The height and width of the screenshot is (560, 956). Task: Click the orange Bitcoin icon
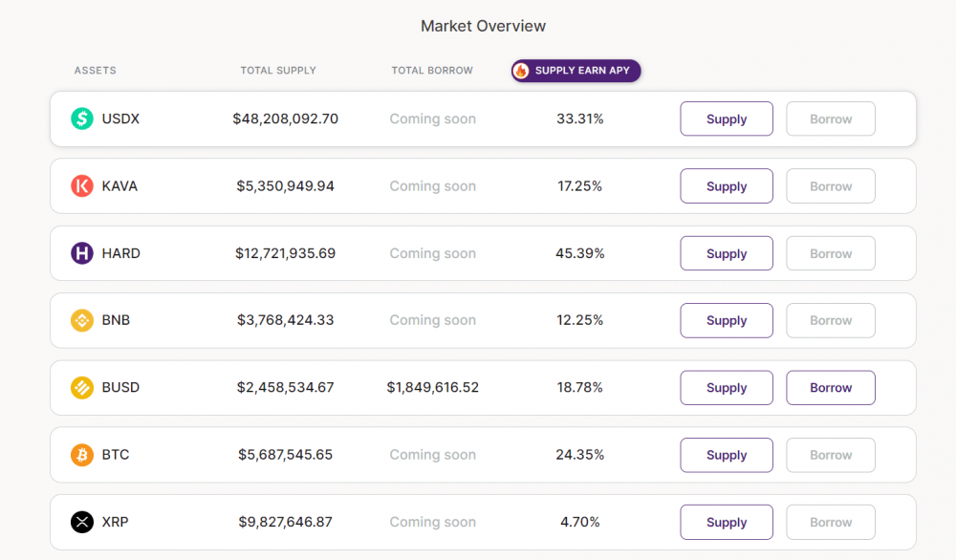(82, 455)
